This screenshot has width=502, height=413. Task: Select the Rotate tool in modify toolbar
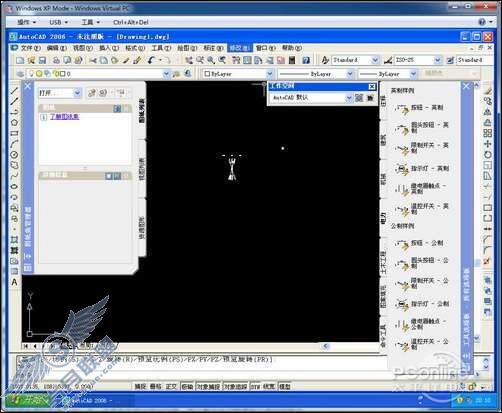488,155
